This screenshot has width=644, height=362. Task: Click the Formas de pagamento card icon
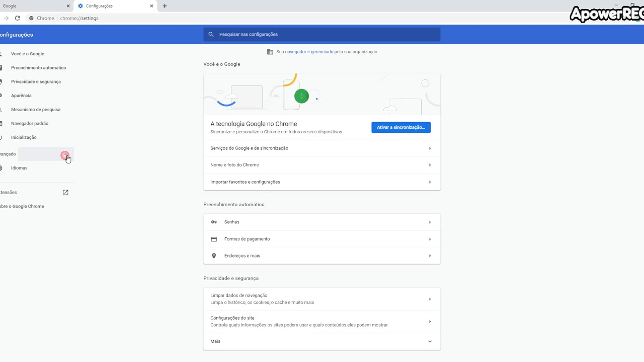tap(214, 239)
